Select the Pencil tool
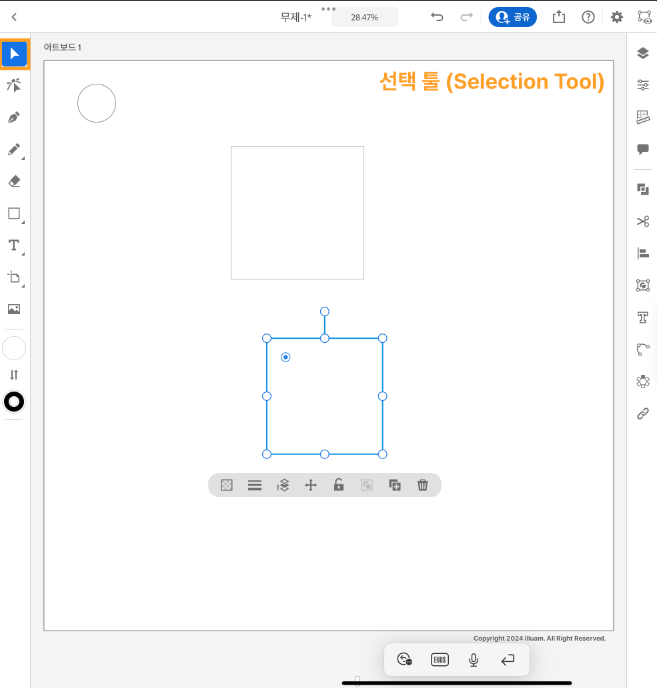The height and width of the screenshot is (688, 657). [14, 149]
